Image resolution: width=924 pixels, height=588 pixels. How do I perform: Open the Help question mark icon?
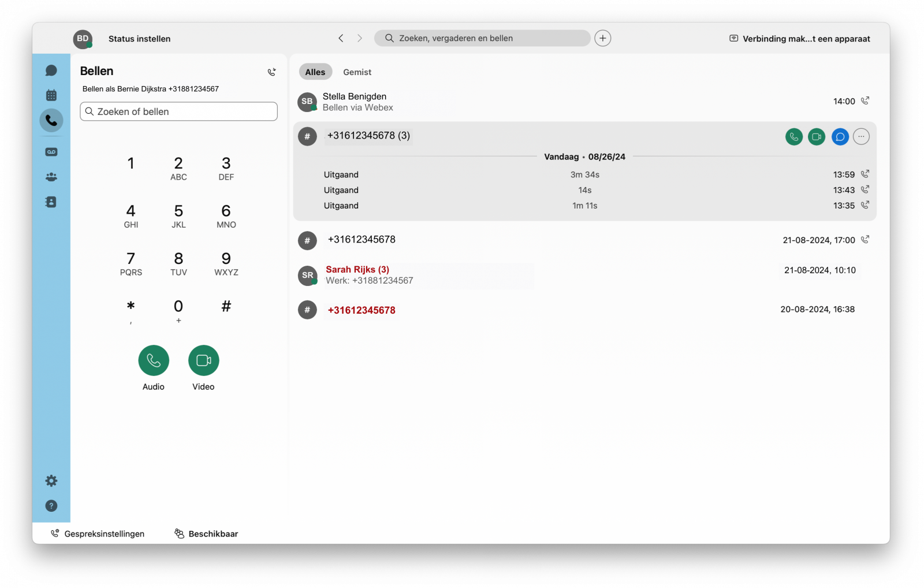(51, 506)
